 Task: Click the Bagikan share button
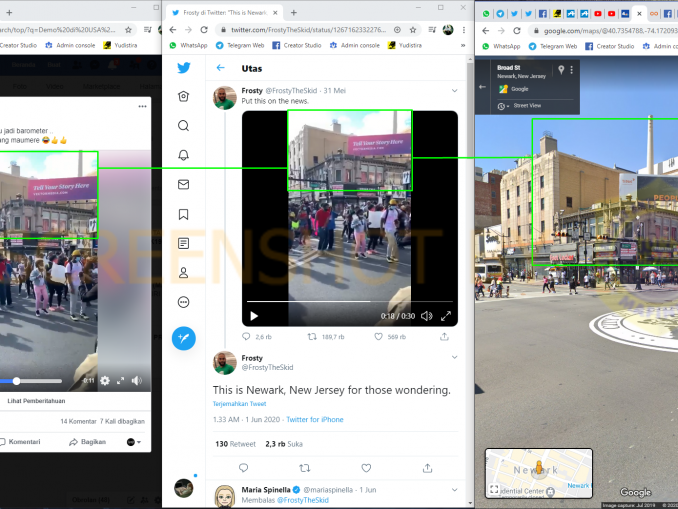tap(87, 442)
